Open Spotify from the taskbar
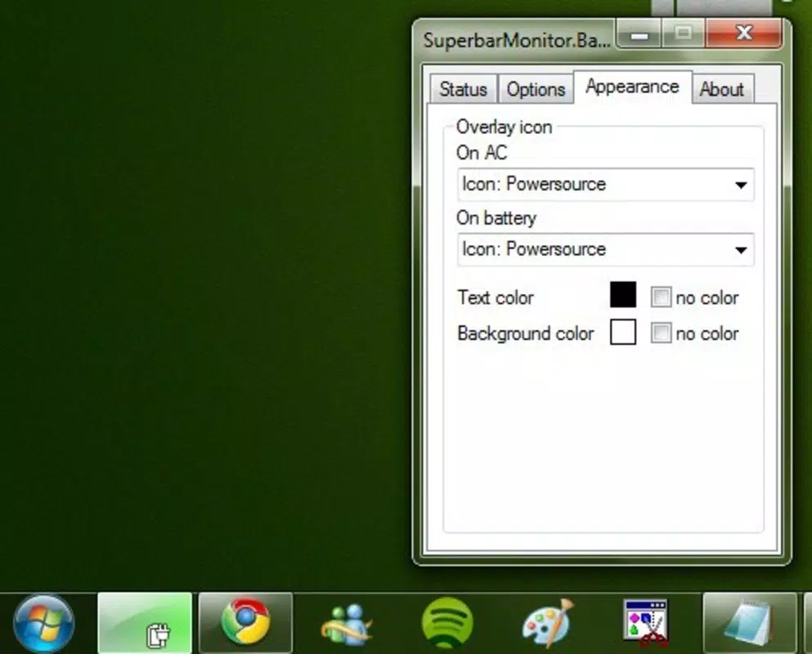Screen dimensions: 812x654 click(x=447, y=623)
